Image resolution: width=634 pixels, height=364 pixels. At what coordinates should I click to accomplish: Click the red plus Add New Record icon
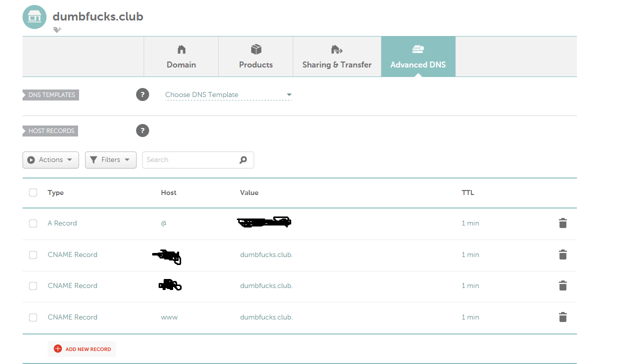pos(58,349)
